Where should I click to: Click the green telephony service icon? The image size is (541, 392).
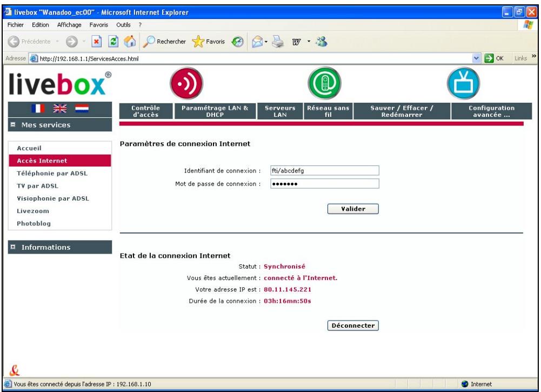pyautogui.click(x=324, y=83)
